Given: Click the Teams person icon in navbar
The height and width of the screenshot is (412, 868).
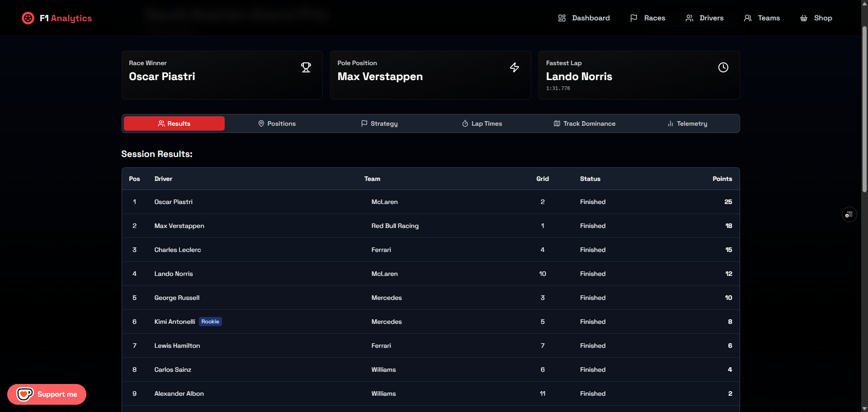Looking at the screenshot, I should pos(748,18).
